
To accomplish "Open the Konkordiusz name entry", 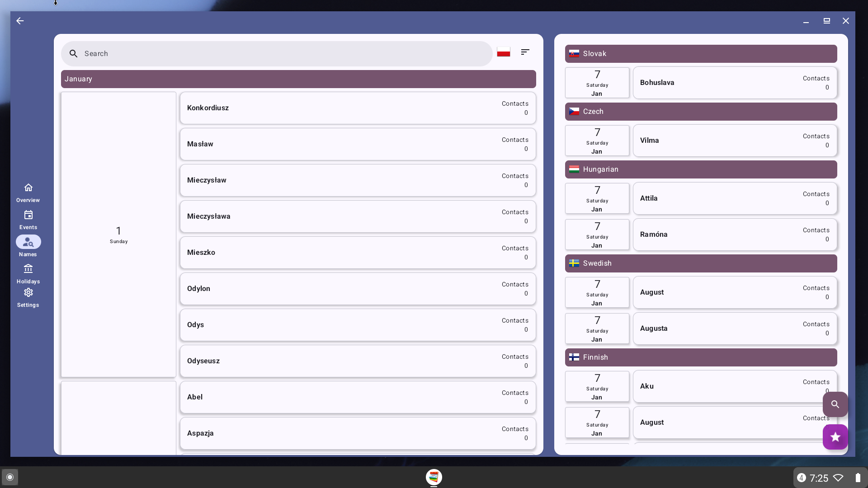I will pyautogui.click(x=358, y=108).
